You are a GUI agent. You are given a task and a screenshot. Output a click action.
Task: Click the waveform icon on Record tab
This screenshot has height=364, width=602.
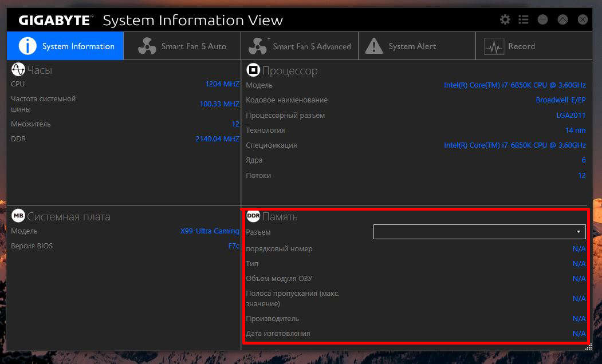(494, 46)
